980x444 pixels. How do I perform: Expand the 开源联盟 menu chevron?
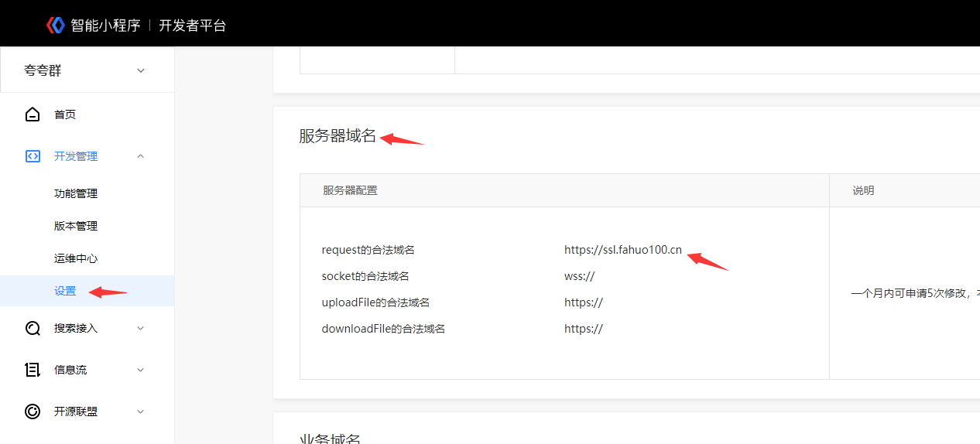coord(140,412)
